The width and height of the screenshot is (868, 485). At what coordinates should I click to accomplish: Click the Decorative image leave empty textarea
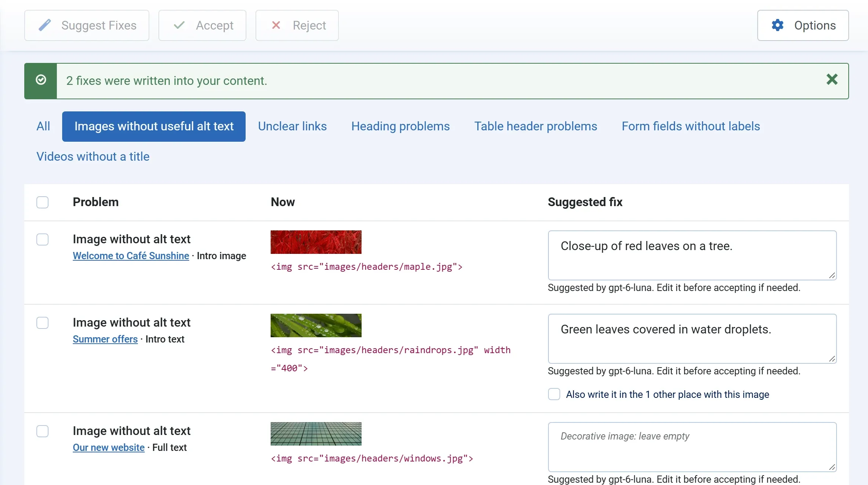click(692, 447)
